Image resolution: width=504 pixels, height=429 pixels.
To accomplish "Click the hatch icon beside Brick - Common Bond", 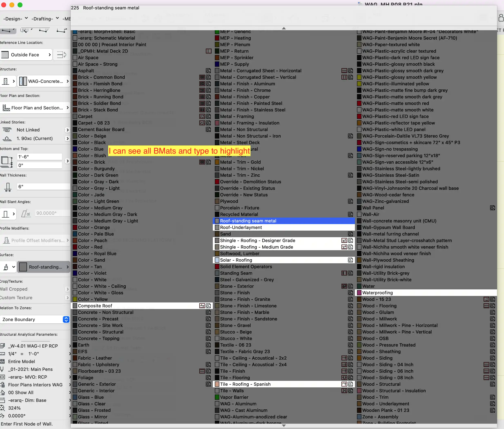I will (202, 77).
